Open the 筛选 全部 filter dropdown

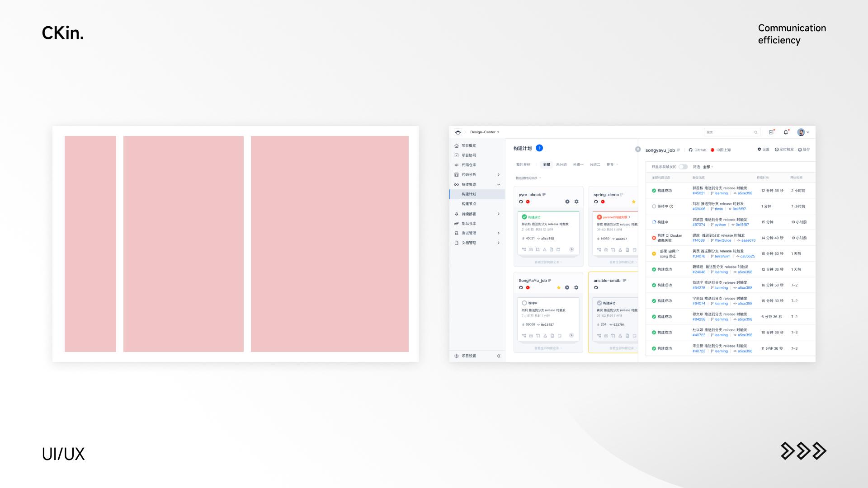[x=708, y=167]
